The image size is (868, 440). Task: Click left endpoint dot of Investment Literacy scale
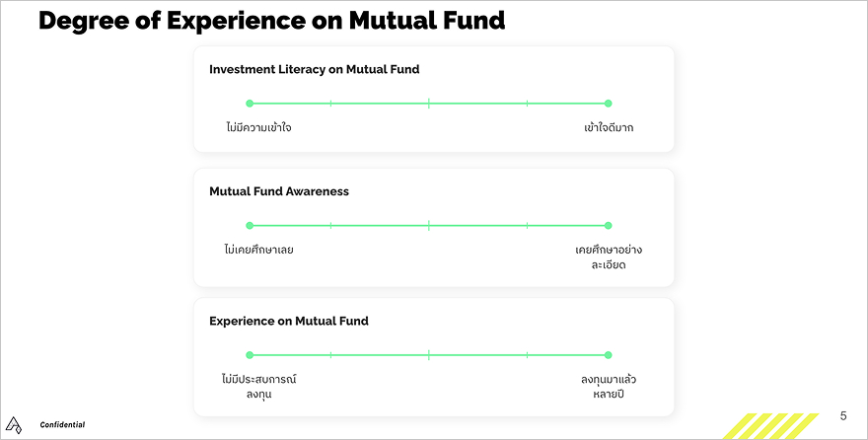coord(250,104)
